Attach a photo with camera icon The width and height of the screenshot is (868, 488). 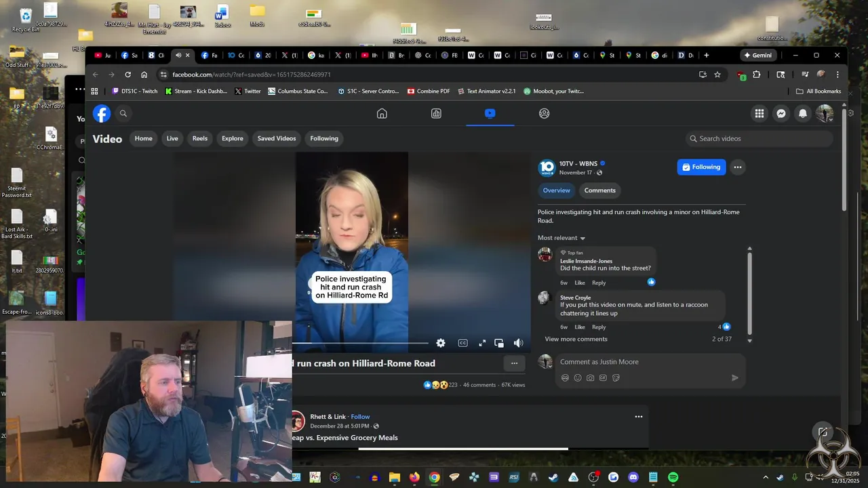pyautogui.click(x=591, y=378)
